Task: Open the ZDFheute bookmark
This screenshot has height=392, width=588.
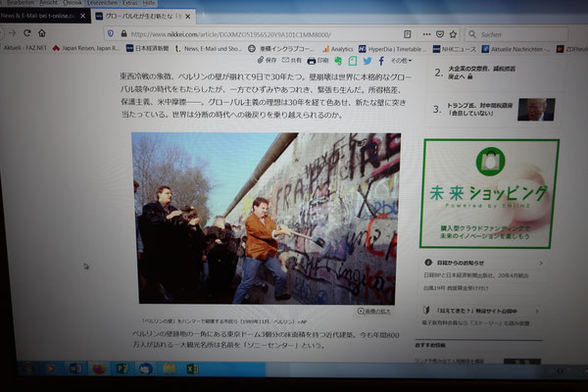Action: (x=572, y=49)
